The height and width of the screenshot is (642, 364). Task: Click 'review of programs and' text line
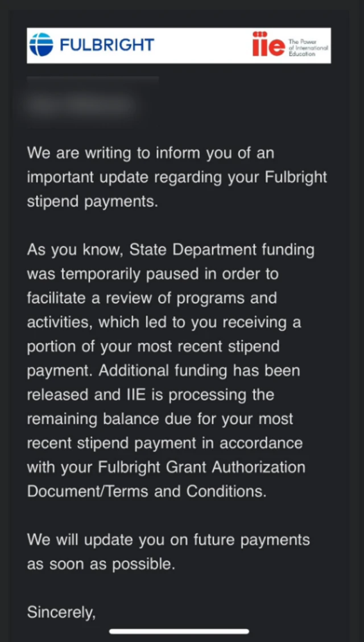[x=204, y=298]
